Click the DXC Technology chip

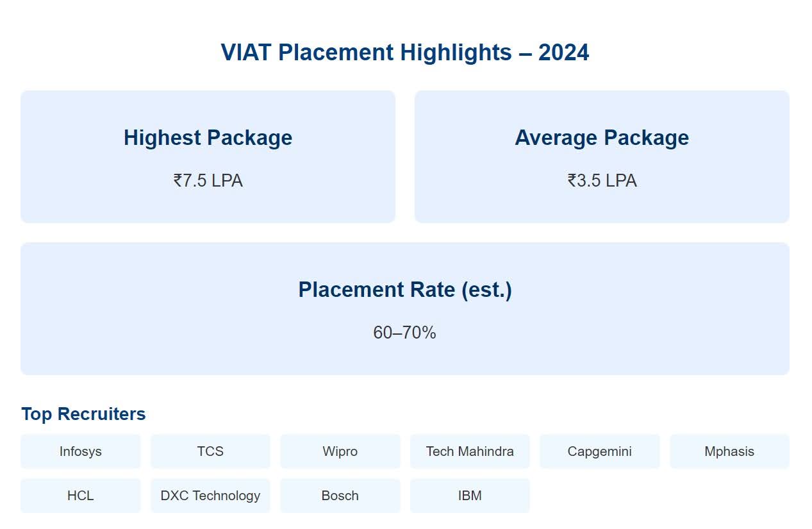[x=210, y=496]
